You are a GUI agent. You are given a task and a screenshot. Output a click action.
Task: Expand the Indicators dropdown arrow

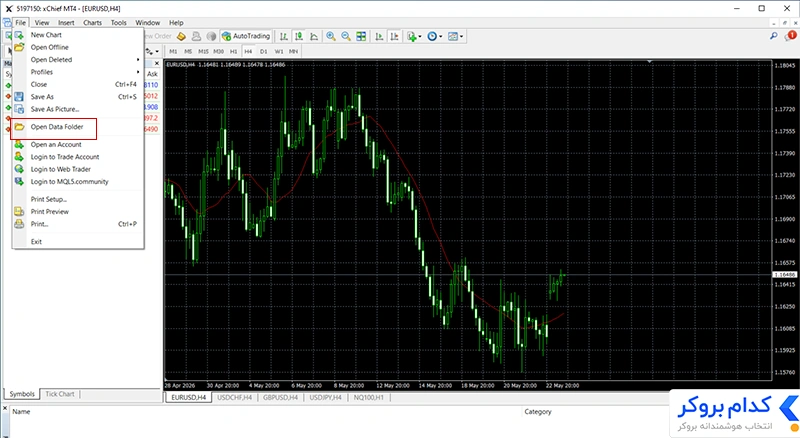pyautogui.click(x=420, y=36)
